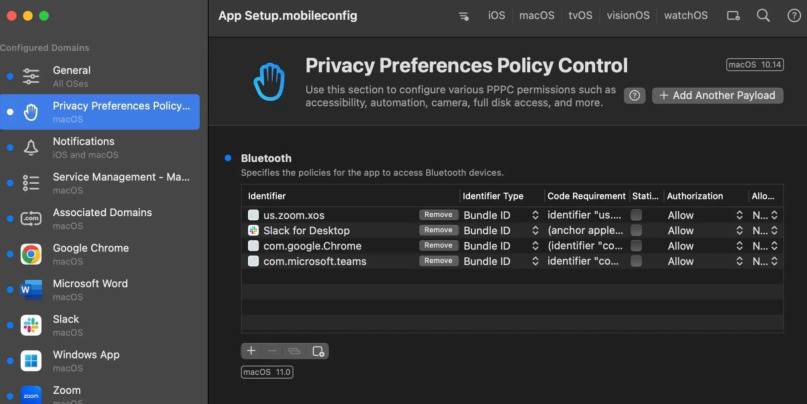Remove the com.microsoft.teams entry
Screen dimensions: 807x404
[x=438, y=261]
